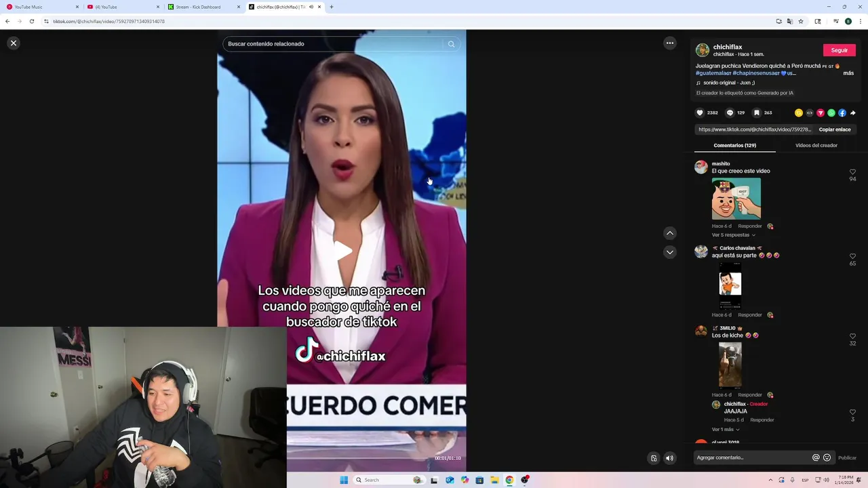Click chichiflax profile avatar
868x488 pixels.
(703, 50)
